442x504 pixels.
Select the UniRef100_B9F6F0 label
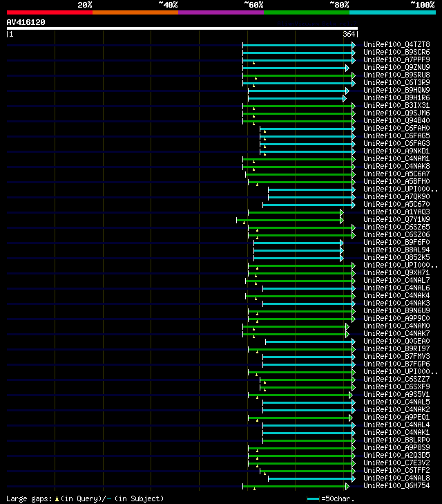396,243
